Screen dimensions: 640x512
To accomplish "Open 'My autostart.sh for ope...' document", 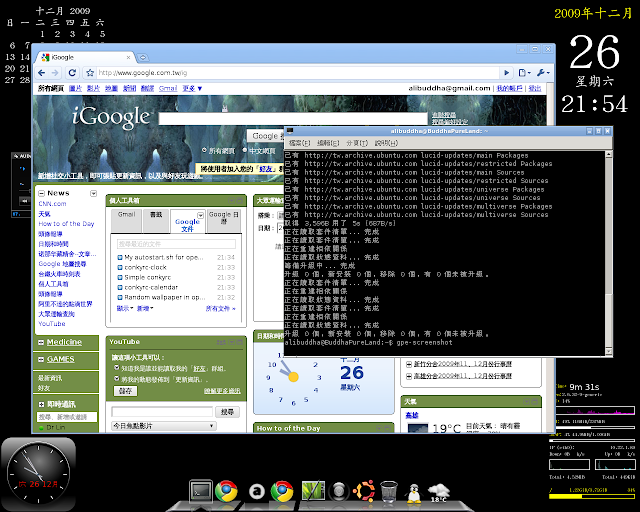I will pyautogui.click(x=164, y=257).
